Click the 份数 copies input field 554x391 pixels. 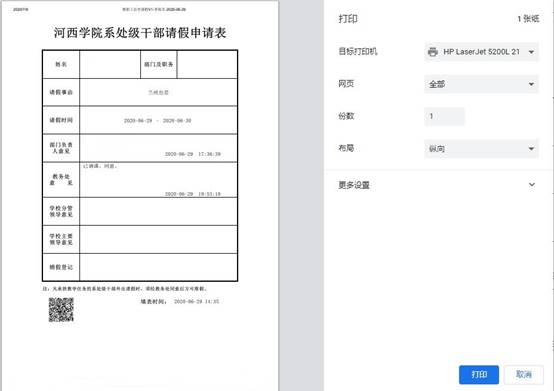[x=444, y=116]
